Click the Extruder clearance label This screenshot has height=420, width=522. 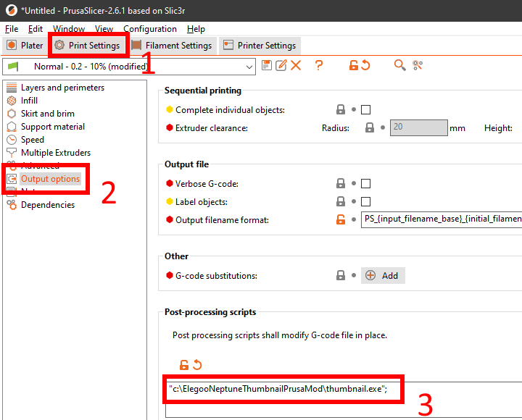click(212, 128)
